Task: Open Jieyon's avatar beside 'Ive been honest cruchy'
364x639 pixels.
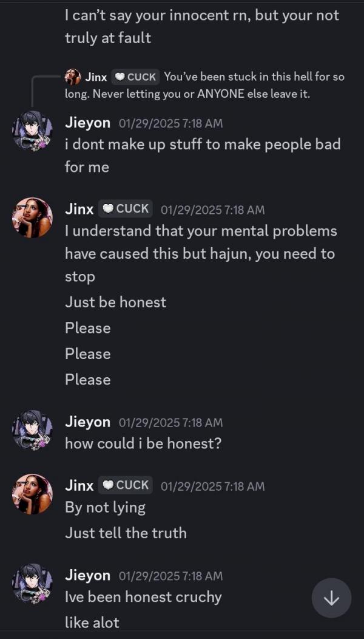Action: [x=32, y=584]
